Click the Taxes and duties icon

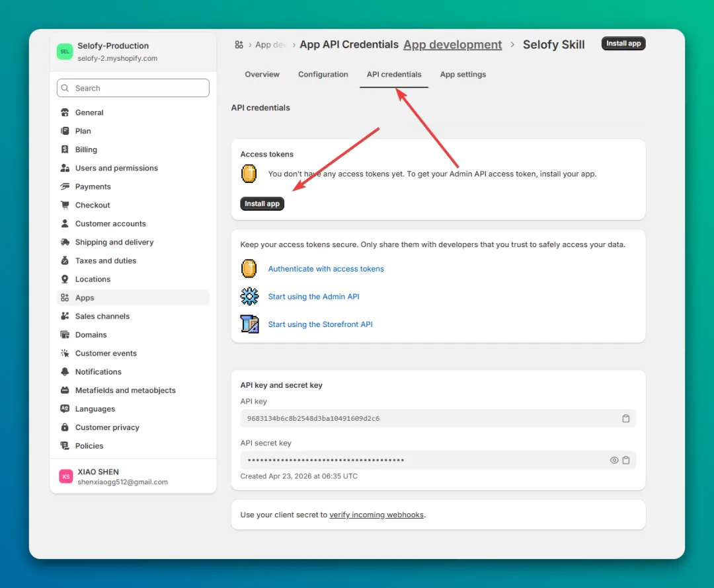click(65, 260)
